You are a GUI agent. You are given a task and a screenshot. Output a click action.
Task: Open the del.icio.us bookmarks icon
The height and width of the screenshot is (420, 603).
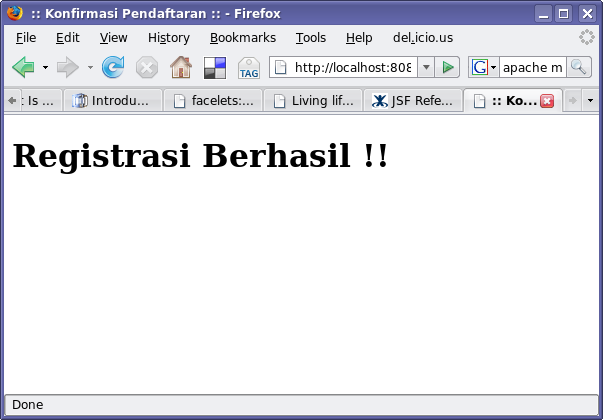point(215,67)
